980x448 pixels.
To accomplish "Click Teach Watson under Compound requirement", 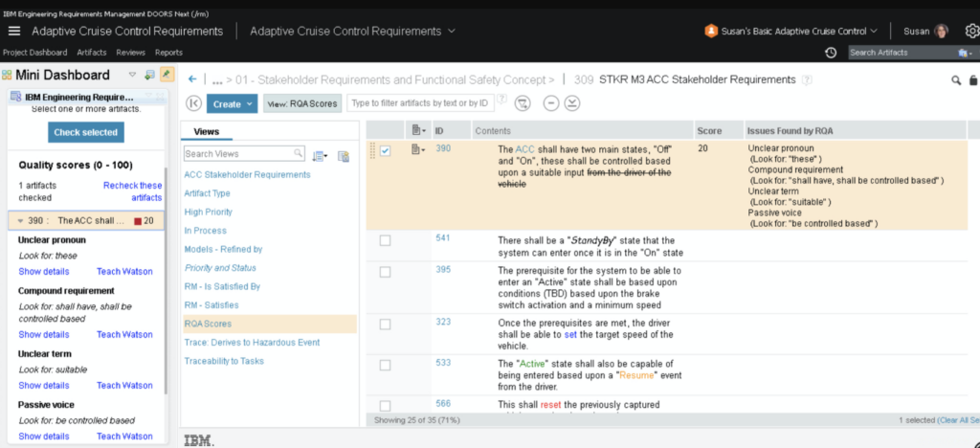I will 124,334.
